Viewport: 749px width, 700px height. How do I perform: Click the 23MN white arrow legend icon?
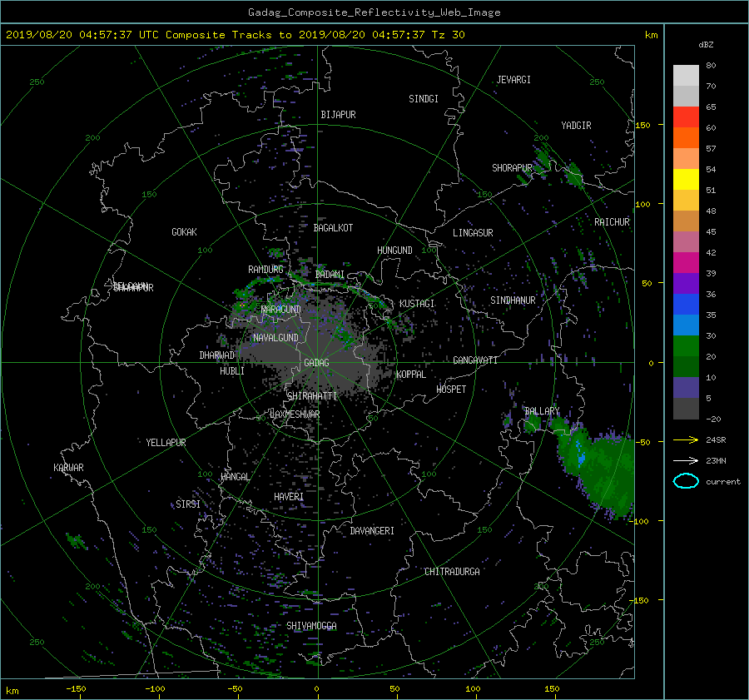coord(686,460)
